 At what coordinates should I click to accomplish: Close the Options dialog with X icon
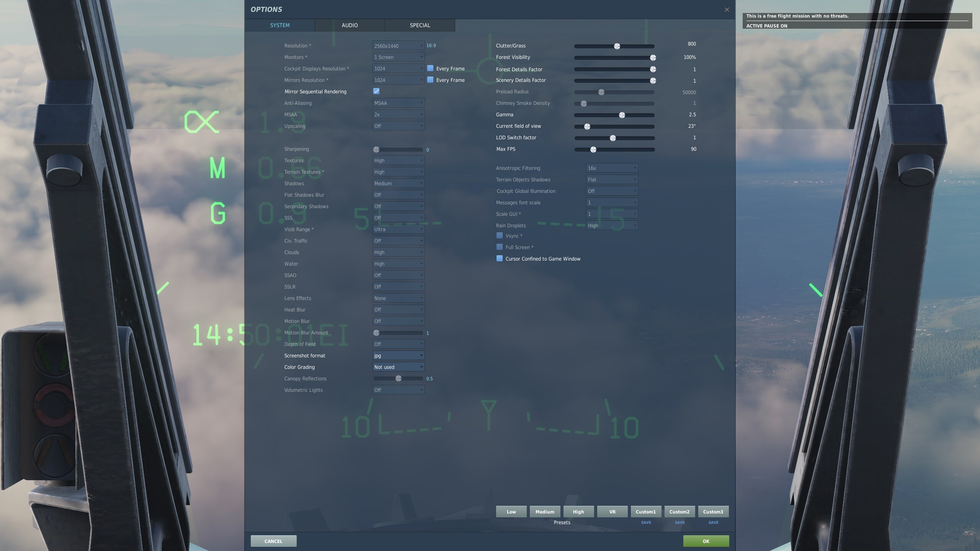tap(727, 10)
